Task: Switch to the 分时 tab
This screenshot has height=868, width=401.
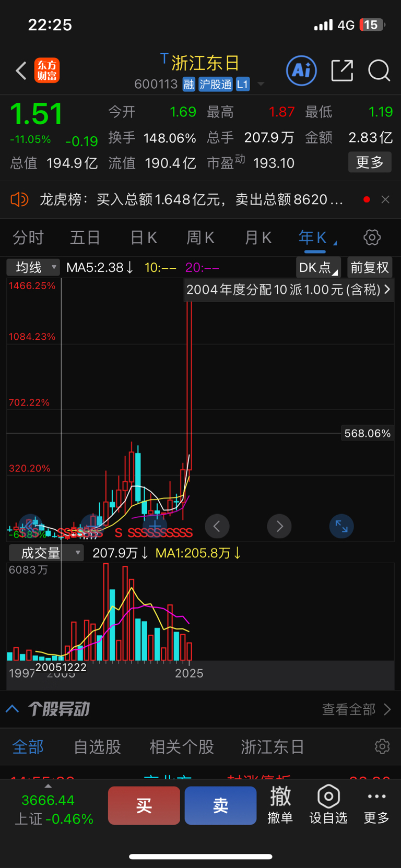Action: [28, 238]
